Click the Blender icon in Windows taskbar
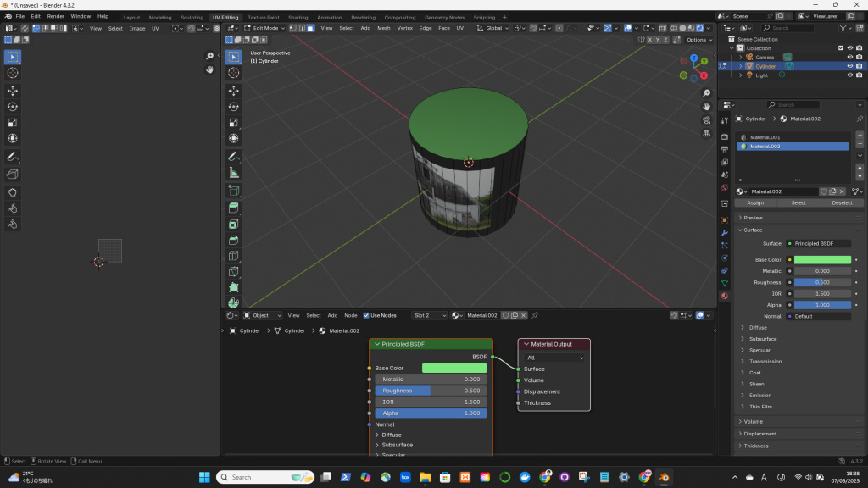This screenshot has height=488, width=868. pos(664,477)
